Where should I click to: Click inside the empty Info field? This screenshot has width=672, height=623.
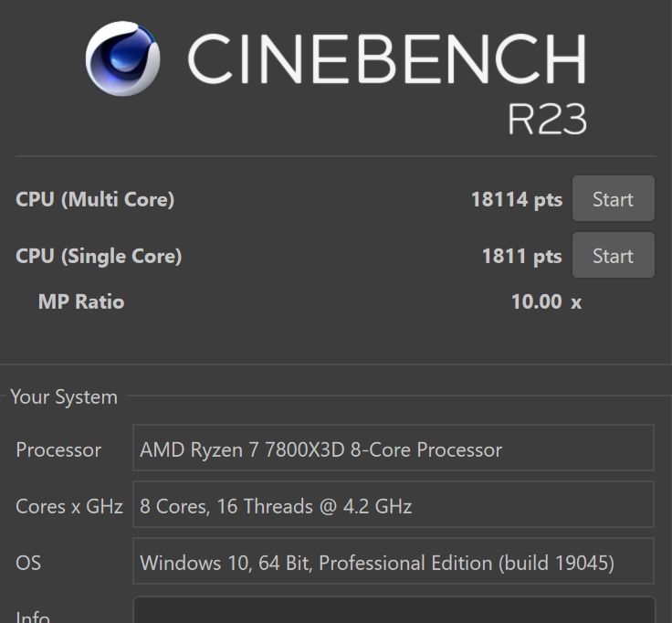pos(394,609)
